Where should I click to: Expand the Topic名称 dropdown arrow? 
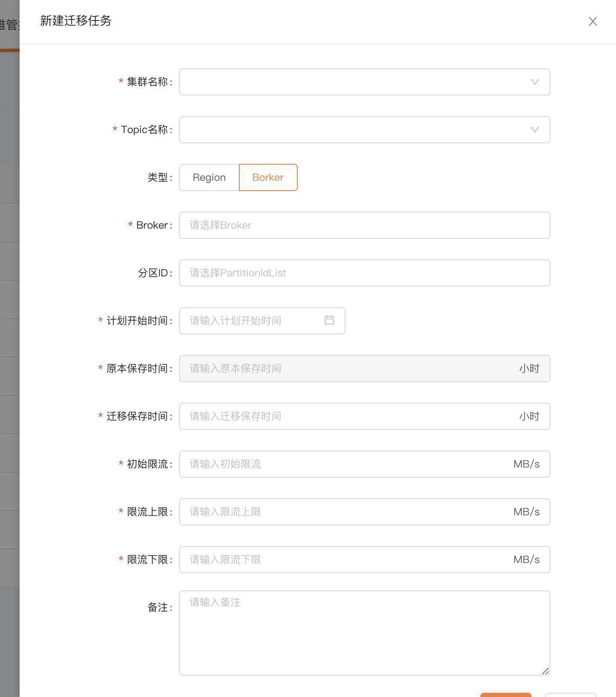pos(535,130)
